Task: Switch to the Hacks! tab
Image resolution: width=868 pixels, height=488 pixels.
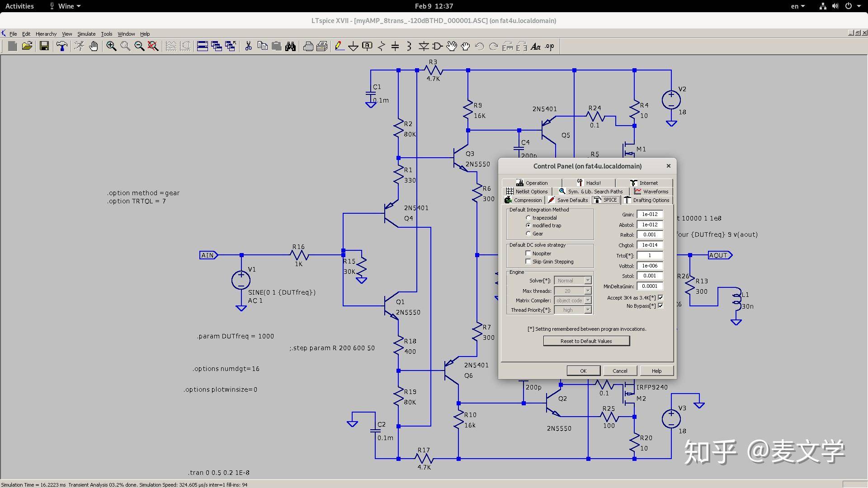Action: click(589, 183)
